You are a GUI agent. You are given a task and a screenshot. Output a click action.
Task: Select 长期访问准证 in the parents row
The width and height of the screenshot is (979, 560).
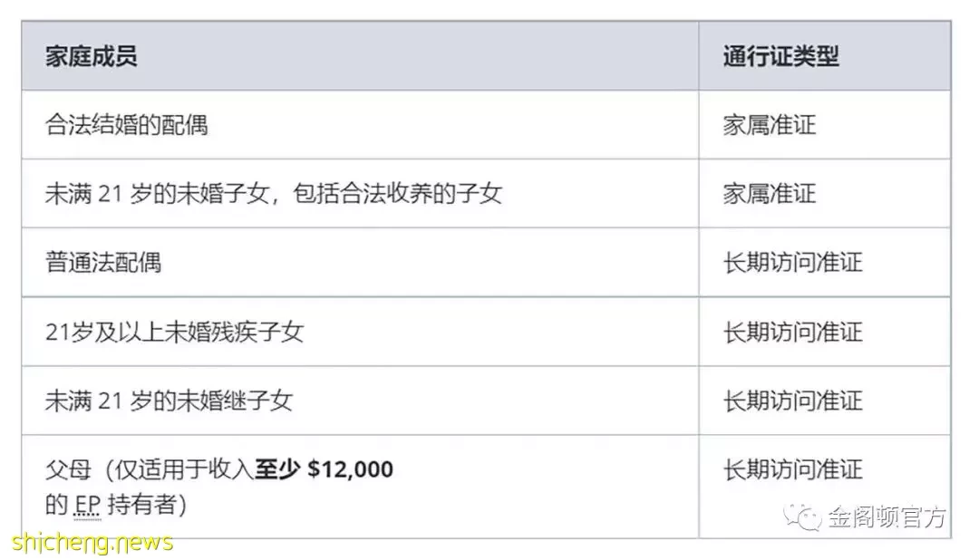click(x=793, y=468)
